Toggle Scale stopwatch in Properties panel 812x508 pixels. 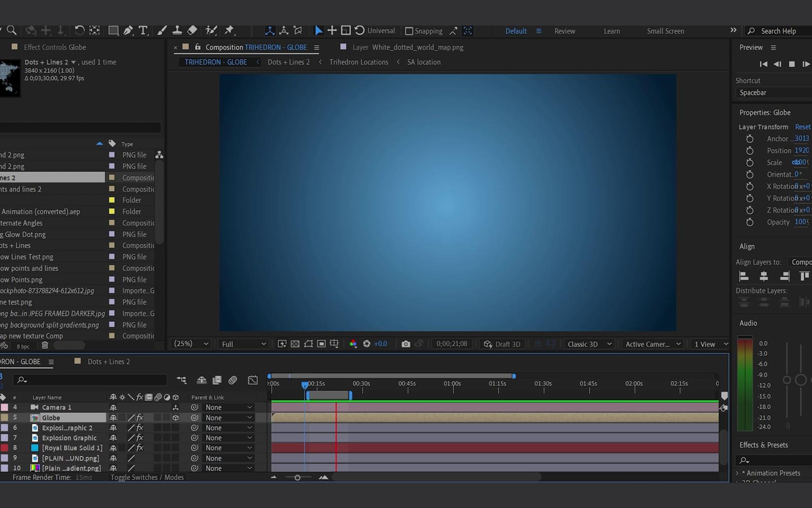[x=750, y=163]
